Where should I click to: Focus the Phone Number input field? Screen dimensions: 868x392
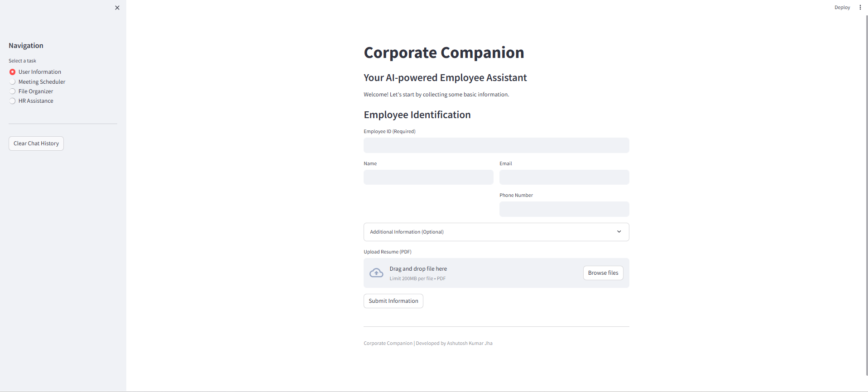[x=564, y=209]
